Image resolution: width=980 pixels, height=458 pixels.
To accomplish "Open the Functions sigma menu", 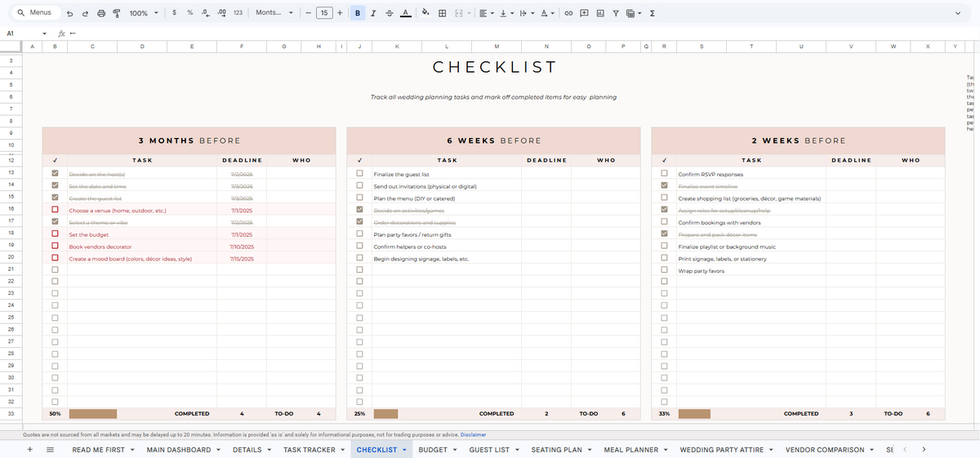I will 652,13.
